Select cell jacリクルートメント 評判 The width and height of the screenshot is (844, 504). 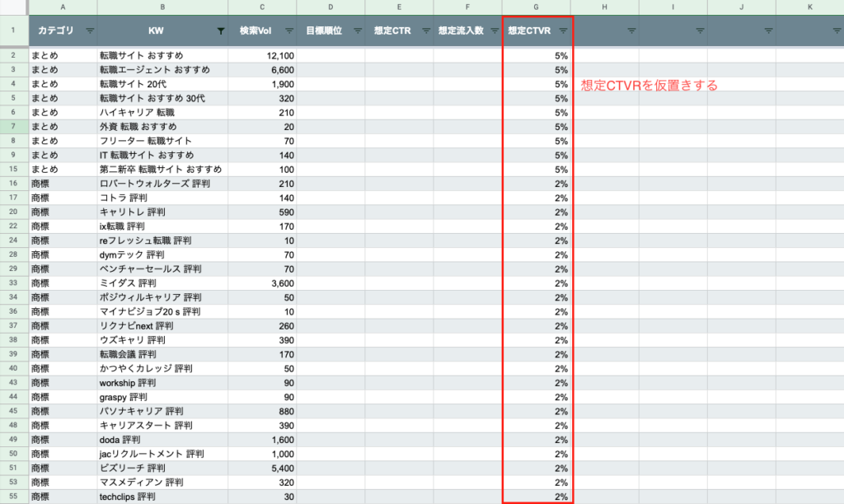click(x=162, y=454)
